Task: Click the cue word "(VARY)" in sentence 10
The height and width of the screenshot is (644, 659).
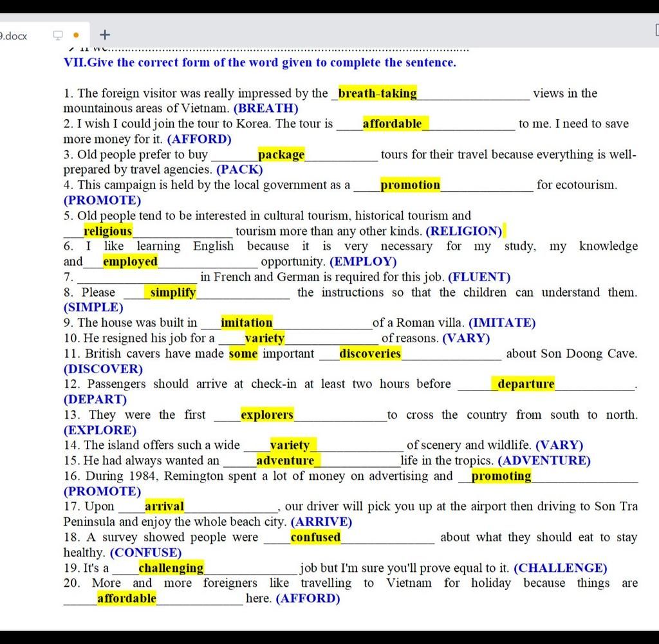Action: [x=466, y=338]
